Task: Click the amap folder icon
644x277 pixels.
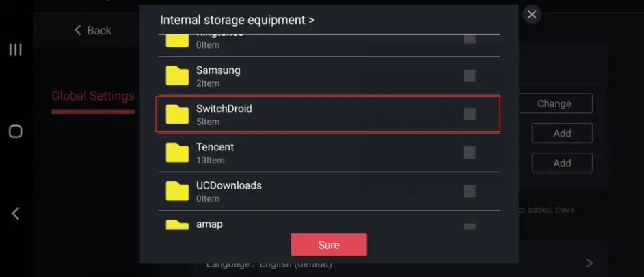Action: pyautogui.click(x=177, y=224)
